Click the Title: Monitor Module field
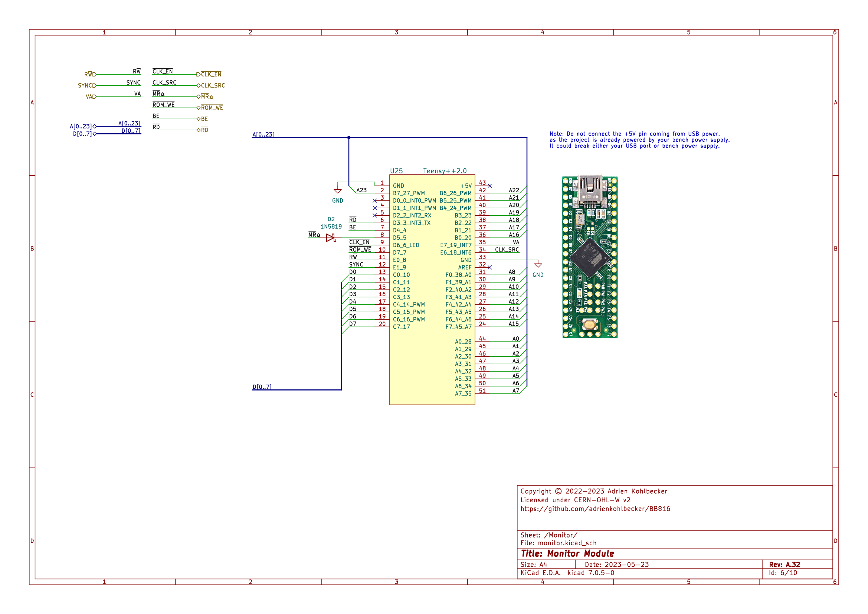 tap(567, 553)
